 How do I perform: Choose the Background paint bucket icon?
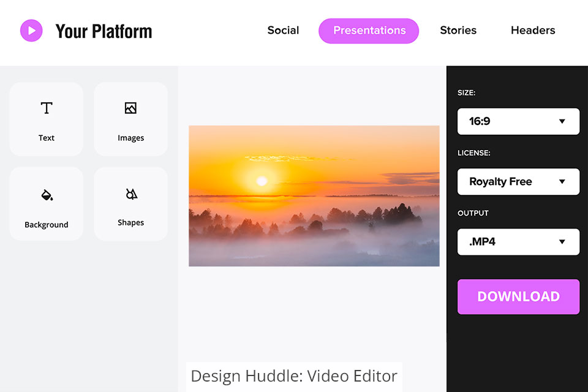(x=47, y=195)
